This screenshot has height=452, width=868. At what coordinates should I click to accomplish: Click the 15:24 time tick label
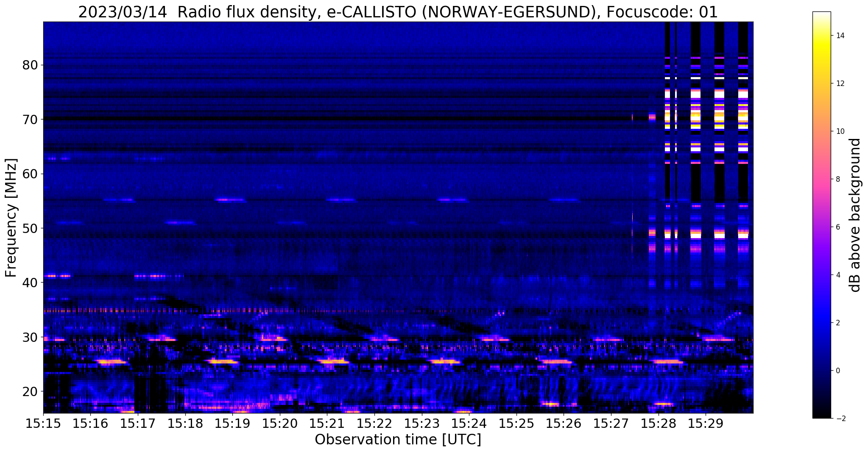469,424
